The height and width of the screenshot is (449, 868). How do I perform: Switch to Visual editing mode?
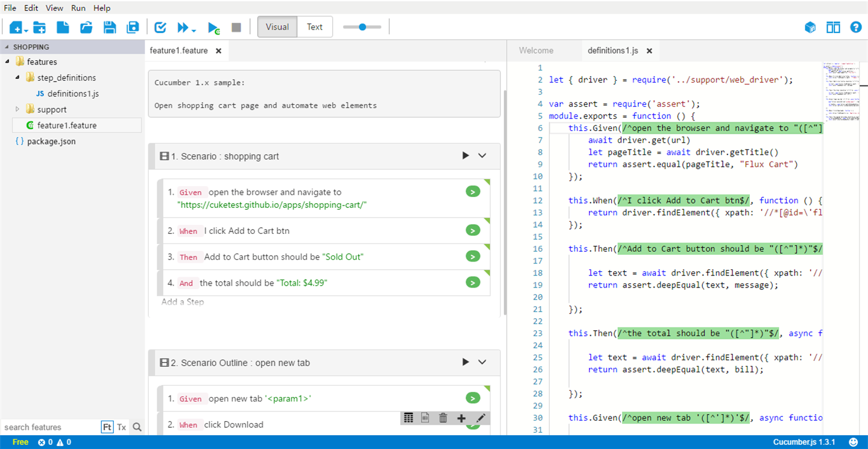(x=277, y=27)
